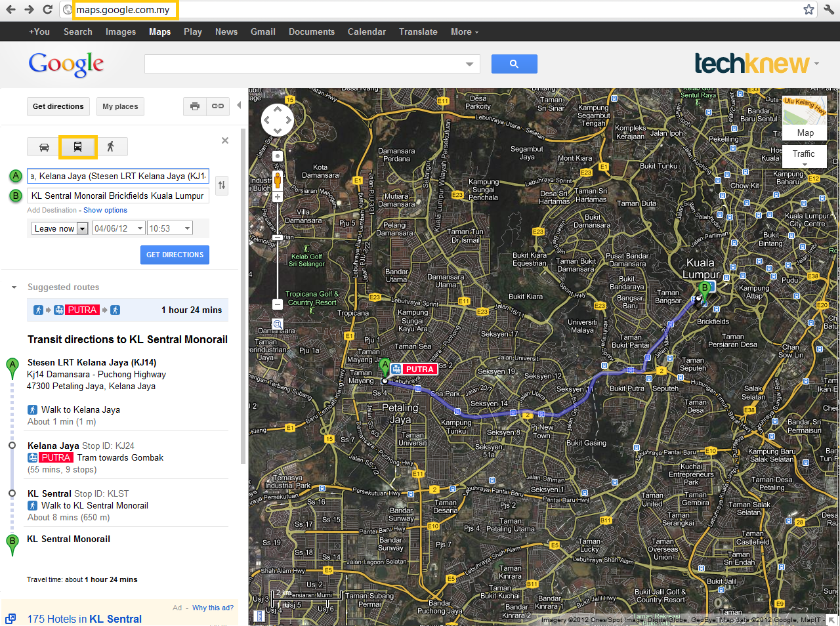This screenshot has height=626, width=840.
Task: Click the Get directions button
Action: click(58, 106)
